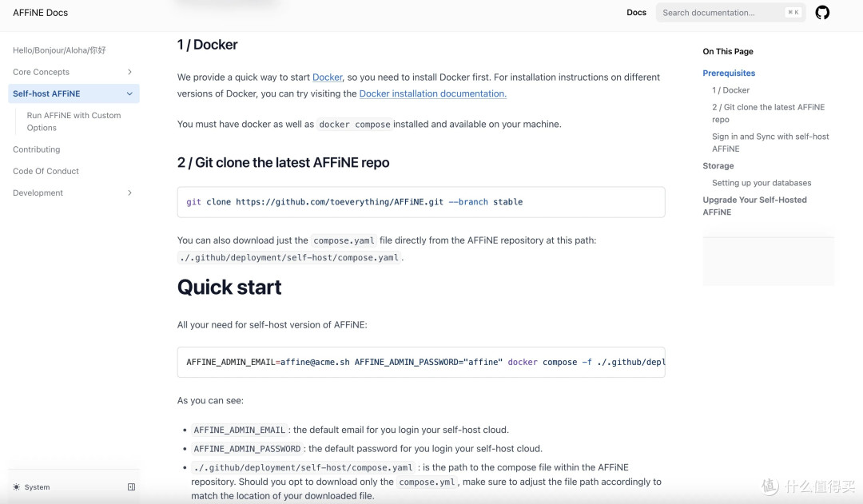The height and width of the screenshot is (504, 863).
Task: Open the GitHub repository icon
Action: point(822,13)
